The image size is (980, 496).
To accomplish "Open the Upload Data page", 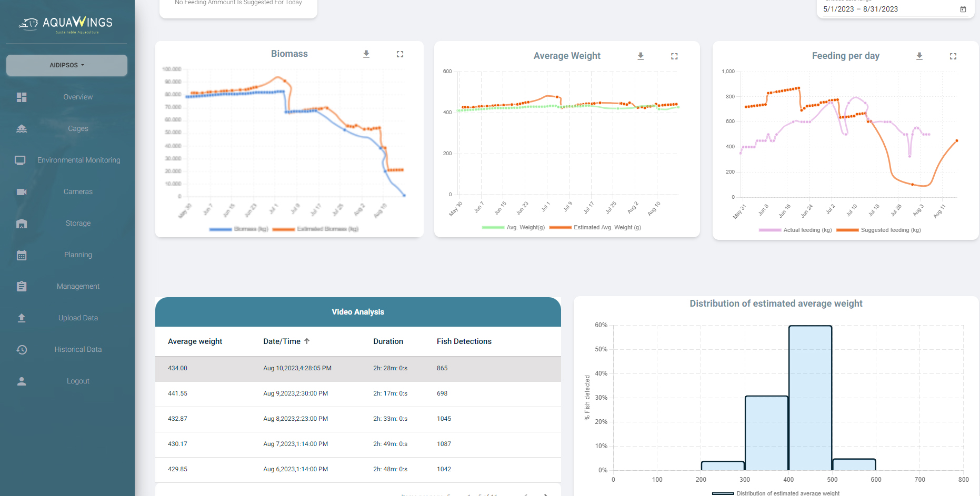I will coord(78,318).
